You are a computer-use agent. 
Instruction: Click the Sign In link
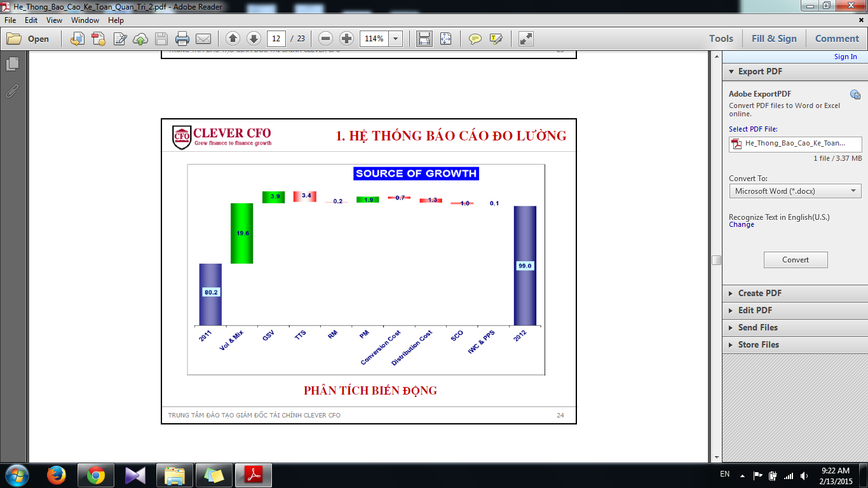point(845,57)
